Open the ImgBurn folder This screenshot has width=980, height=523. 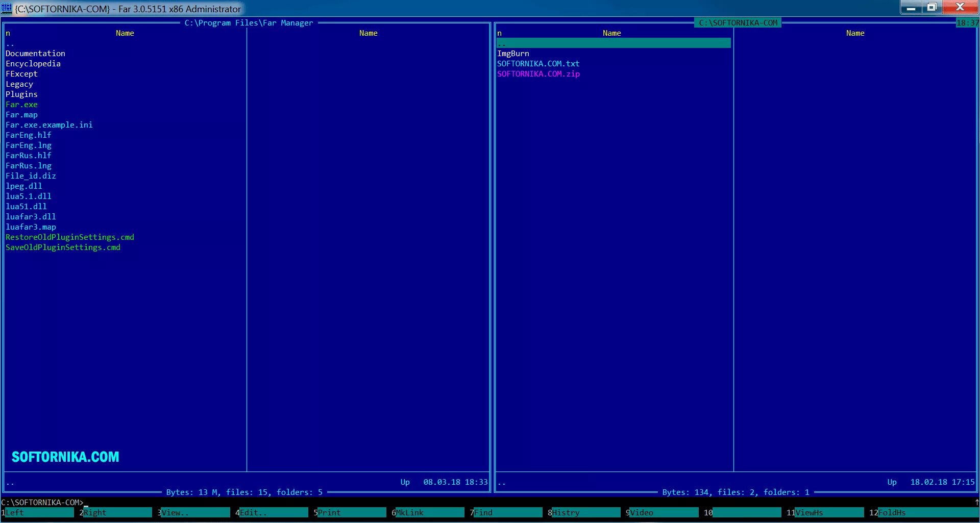click(513, 53)
